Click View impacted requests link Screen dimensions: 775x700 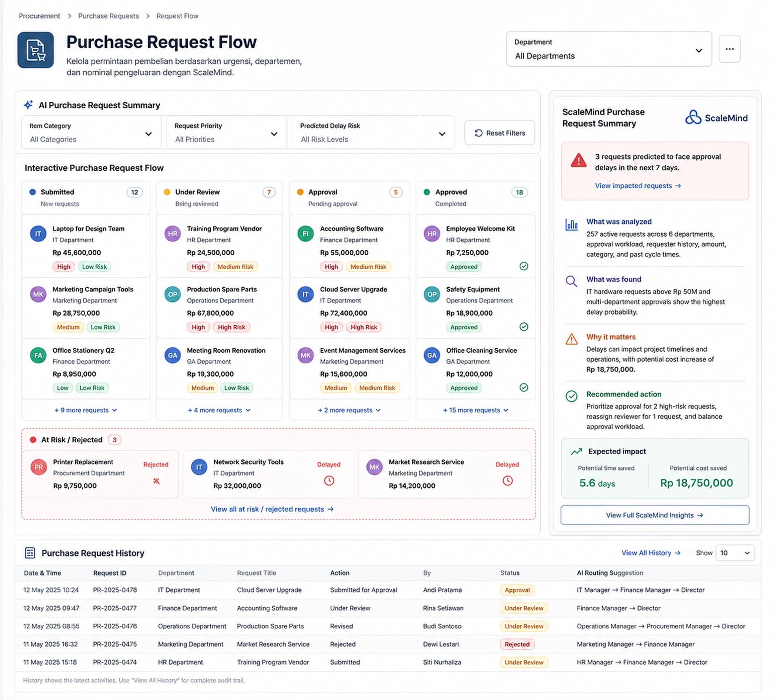tap(638, 186)
